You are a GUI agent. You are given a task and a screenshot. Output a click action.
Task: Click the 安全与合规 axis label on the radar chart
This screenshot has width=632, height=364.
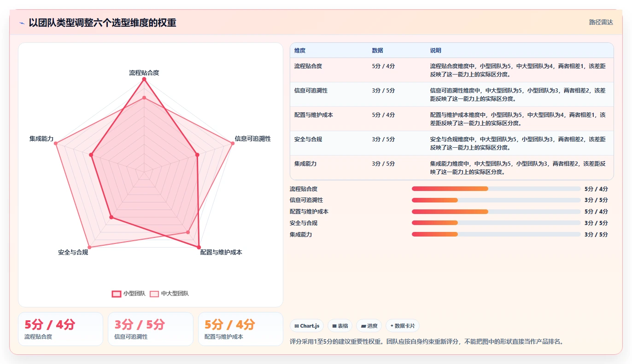73,252
